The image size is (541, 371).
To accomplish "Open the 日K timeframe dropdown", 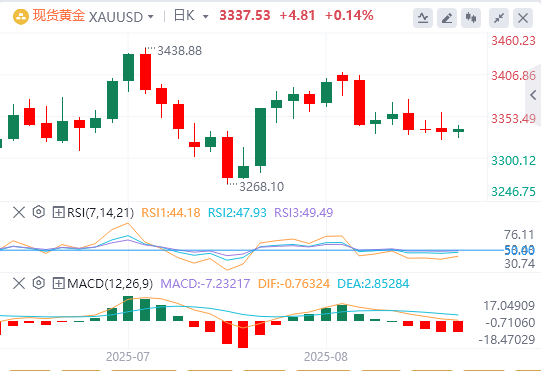I will tap(206, 17).
